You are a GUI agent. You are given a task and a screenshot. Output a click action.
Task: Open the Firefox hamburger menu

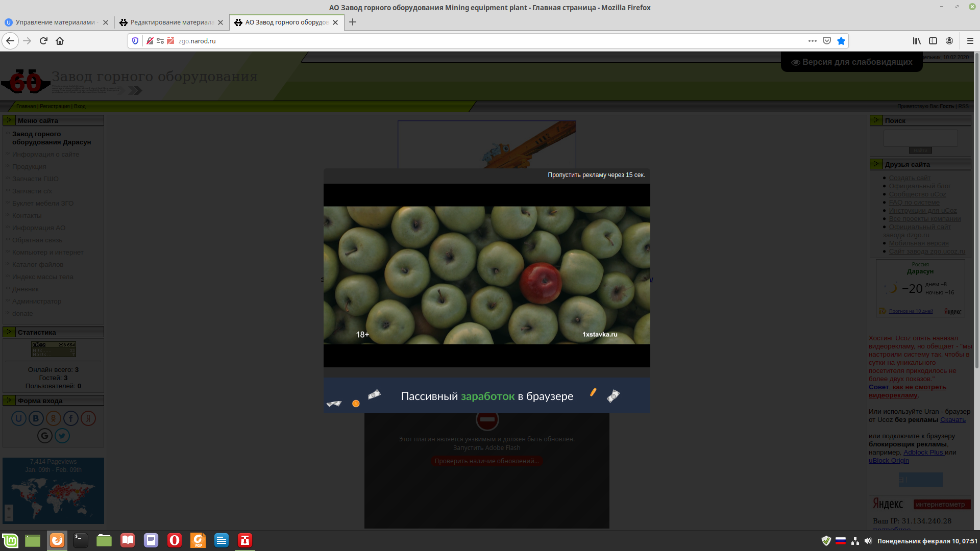(970, 41)
